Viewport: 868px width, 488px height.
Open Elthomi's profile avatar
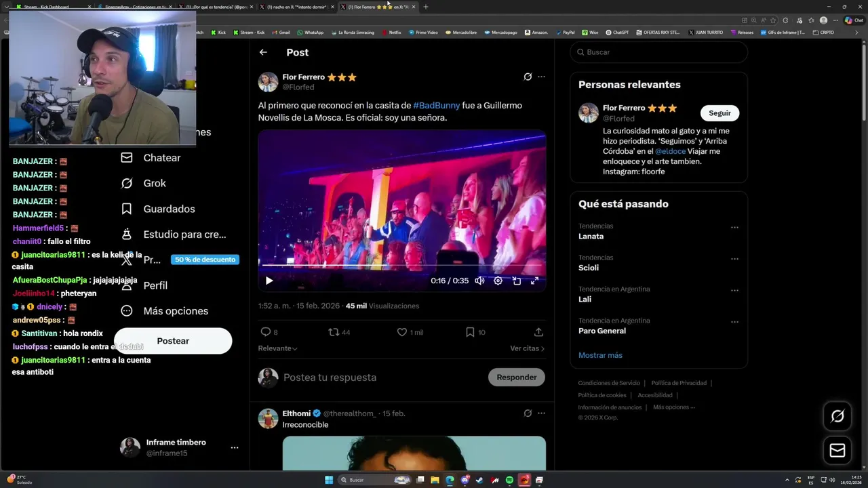(x=268, y=418)
